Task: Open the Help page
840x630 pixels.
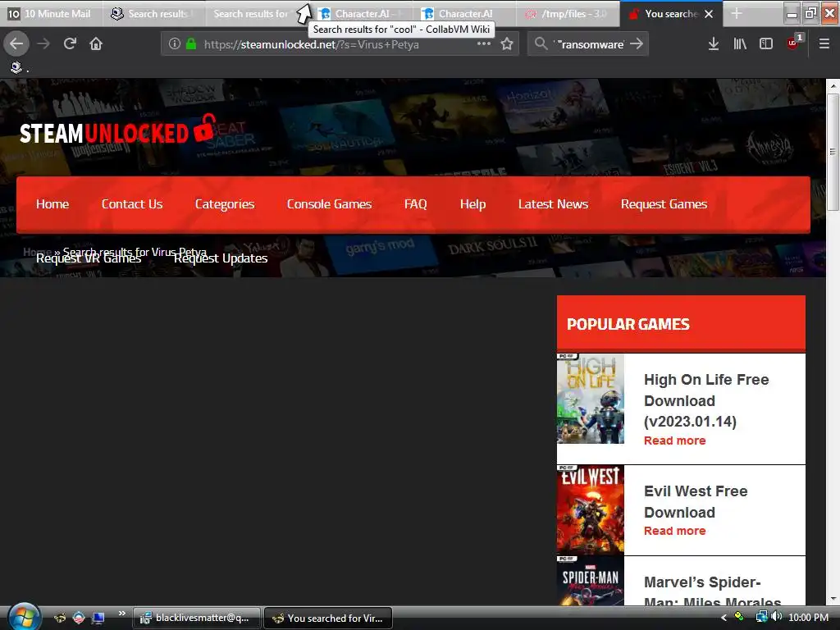Action: 472,204
